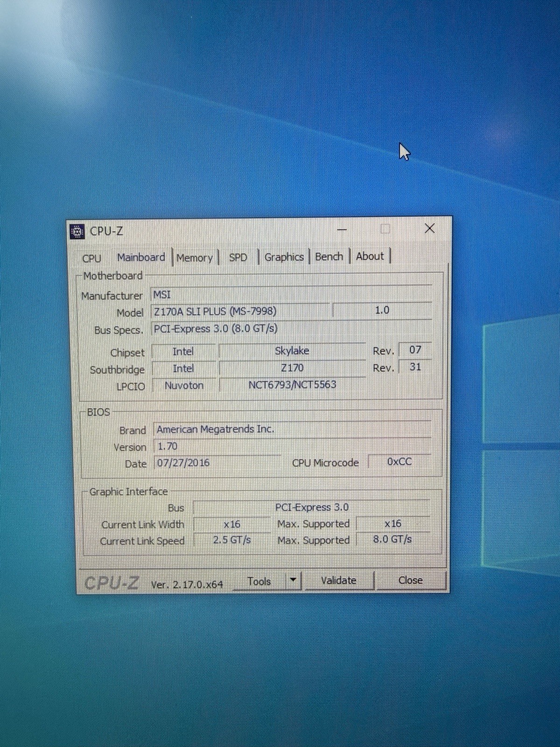Image resolution: width=560 pixels, height=747 pixels.
Task: Open the About tab
Action: (x=370, y=256)
